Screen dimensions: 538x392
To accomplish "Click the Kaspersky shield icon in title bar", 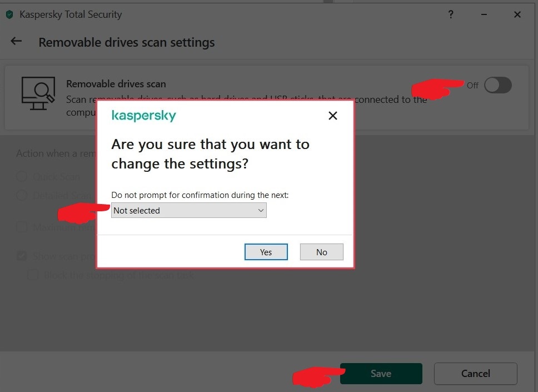I will point(9,14).
